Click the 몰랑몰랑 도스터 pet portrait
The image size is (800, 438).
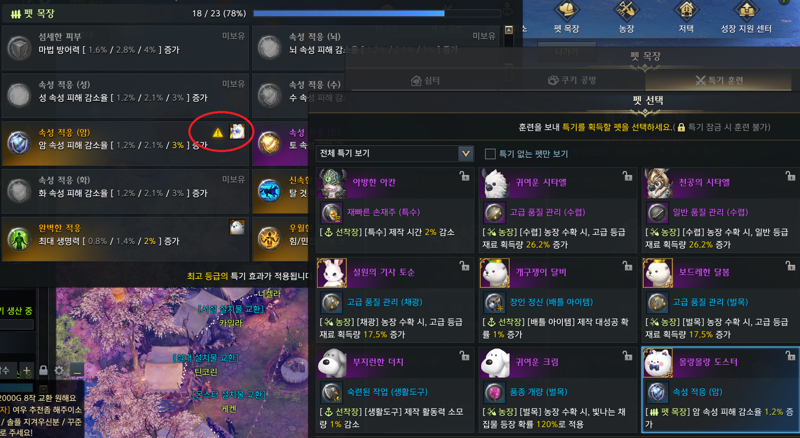658,363
